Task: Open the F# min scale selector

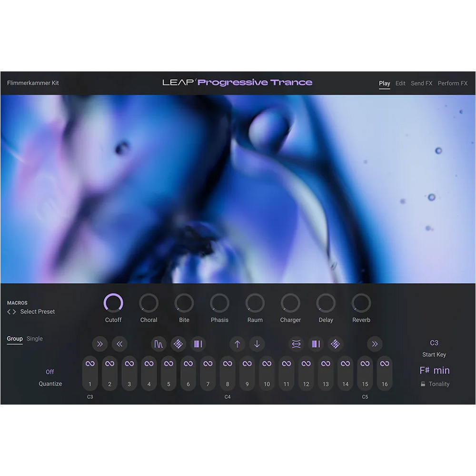Action: coord(434,370)
